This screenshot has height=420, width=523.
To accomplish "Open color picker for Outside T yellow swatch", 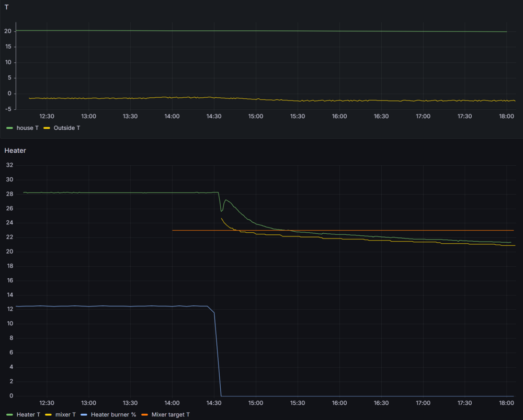I will 47,128.
